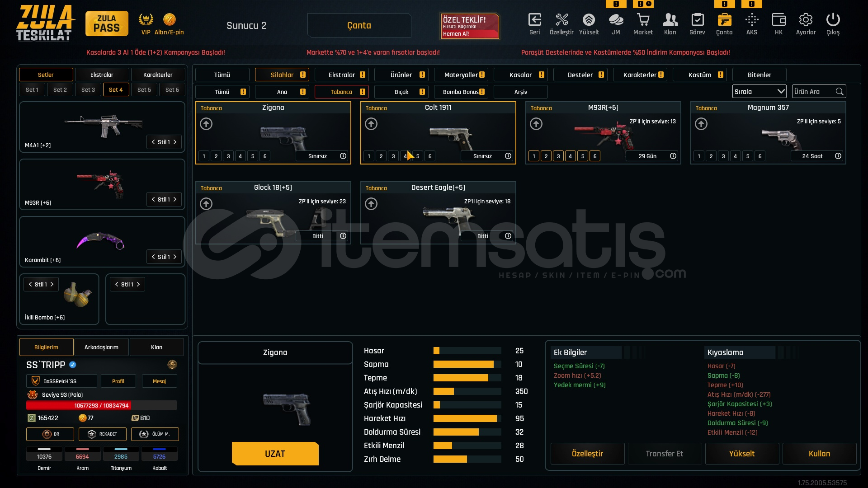Screen dimensions: 868x488
Task: Select the Bıçak weapon subtab
Action: coord(401,92)
